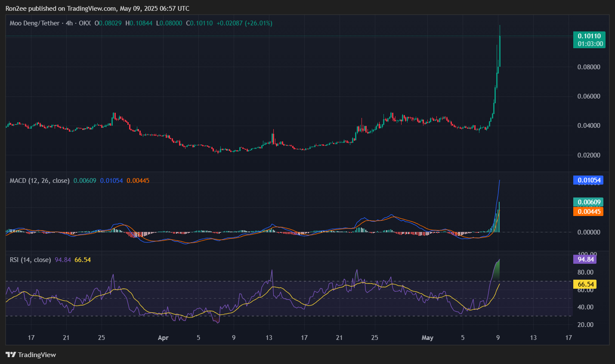Viewport: 615px width, 364px height.
Task: Select the 0.02000 price scale level
Action: click(588, 154)
